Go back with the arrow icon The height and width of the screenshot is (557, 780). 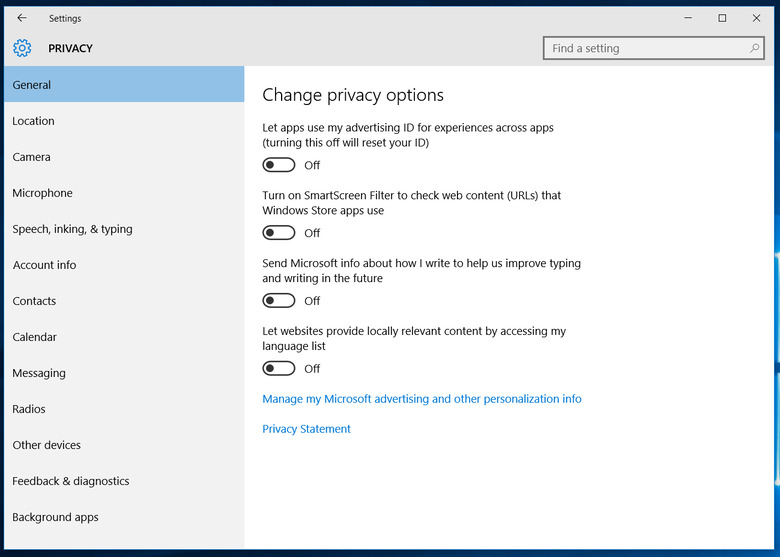tap(21, 18)
